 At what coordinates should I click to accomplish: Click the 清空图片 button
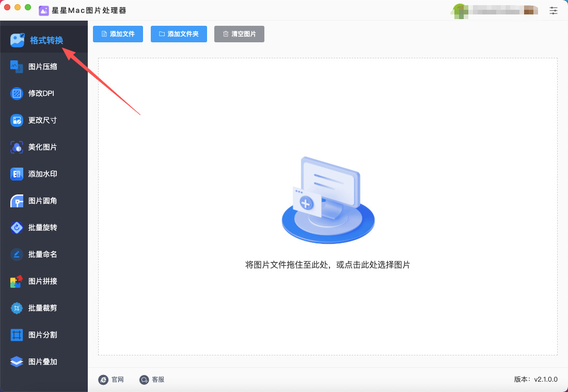click(x=239, y=34)
